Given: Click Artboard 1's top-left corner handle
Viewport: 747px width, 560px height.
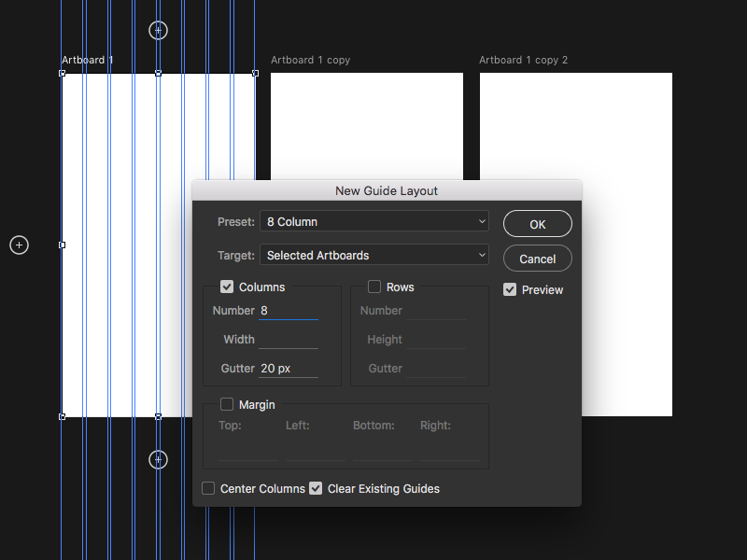Looking at the screenshot, I should coord(62,74).
